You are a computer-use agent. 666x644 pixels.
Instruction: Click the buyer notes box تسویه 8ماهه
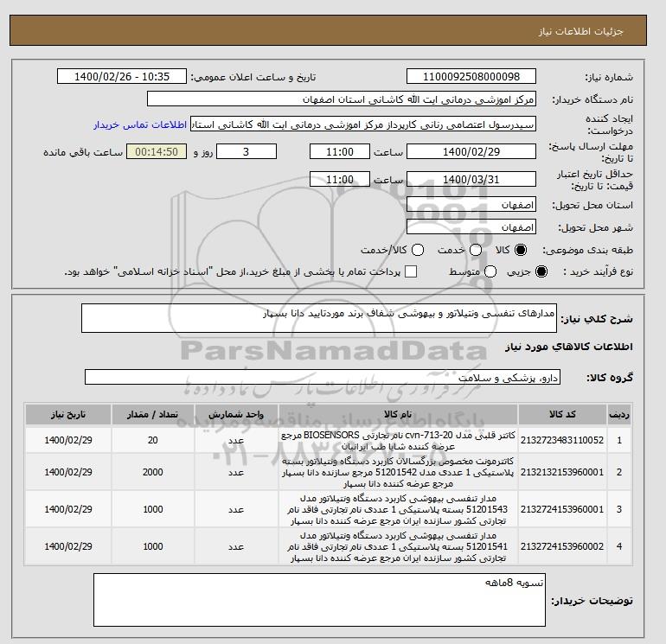[319, 600]
